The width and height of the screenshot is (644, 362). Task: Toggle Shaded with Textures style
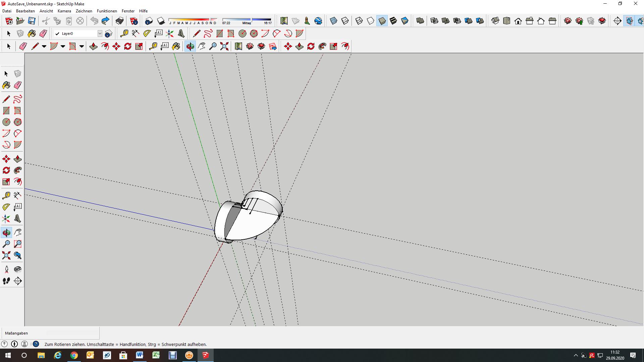pyautogui.click(x=393, y=21)
